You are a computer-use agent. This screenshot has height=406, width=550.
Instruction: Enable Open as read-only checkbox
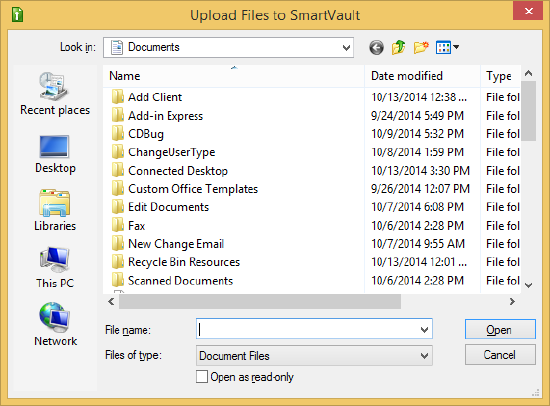202,377
